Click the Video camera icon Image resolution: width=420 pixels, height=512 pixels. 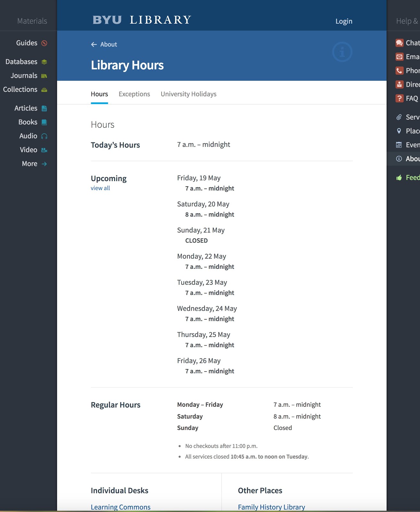[x=44, y=150]
